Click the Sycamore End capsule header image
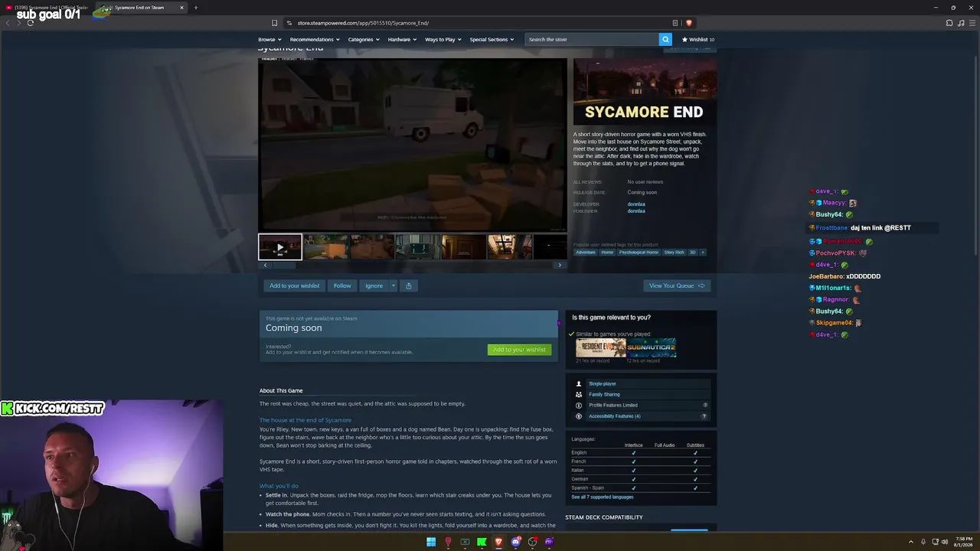 pyautogui.click(x=645, y=93)
